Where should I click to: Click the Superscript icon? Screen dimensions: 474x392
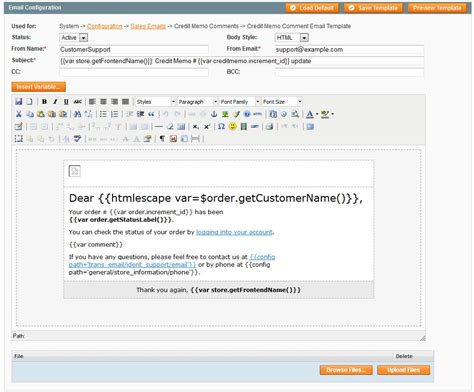coord(207,127)
